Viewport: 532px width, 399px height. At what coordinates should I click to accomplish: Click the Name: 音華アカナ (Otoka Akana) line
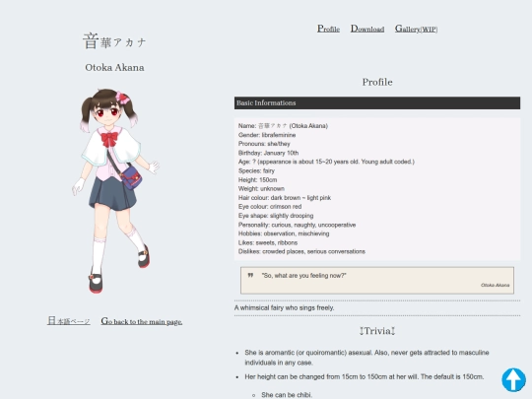click(283, 126)
